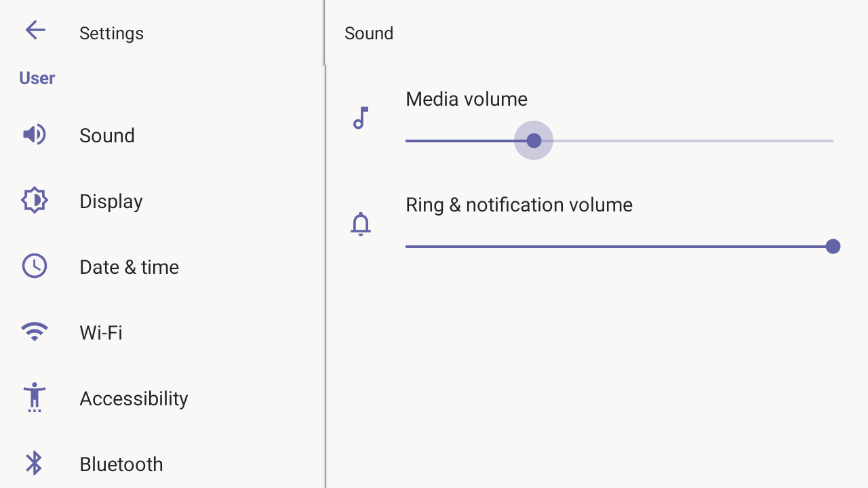868x488 pixels.
Task: Click middle of Ring & notification volume track
Action: click(619, 246)
